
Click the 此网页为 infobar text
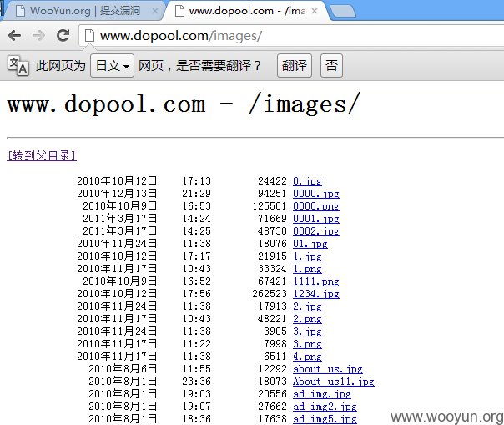coord(61,66)
